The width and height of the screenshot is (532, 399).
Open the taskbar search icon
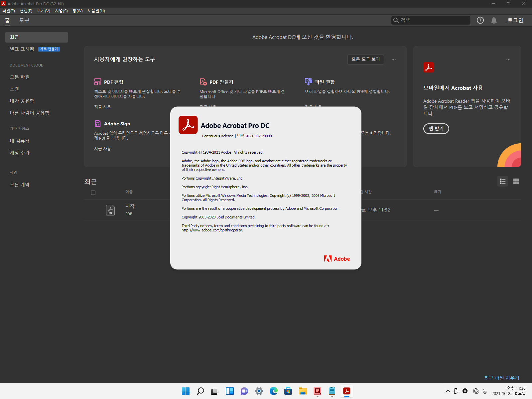pyautogui.click(x=200, y=391)
